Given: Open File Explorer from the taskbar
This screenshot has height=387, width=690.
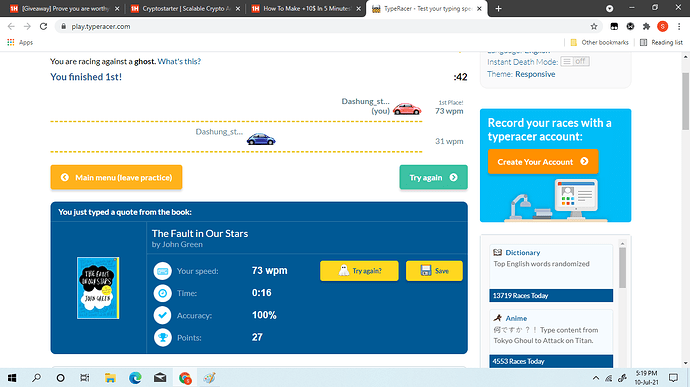Looking at the screenshot, I should coord(110,378).
